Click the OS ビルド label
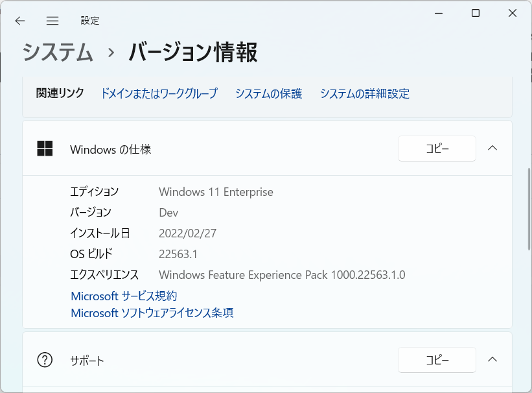 91,254
